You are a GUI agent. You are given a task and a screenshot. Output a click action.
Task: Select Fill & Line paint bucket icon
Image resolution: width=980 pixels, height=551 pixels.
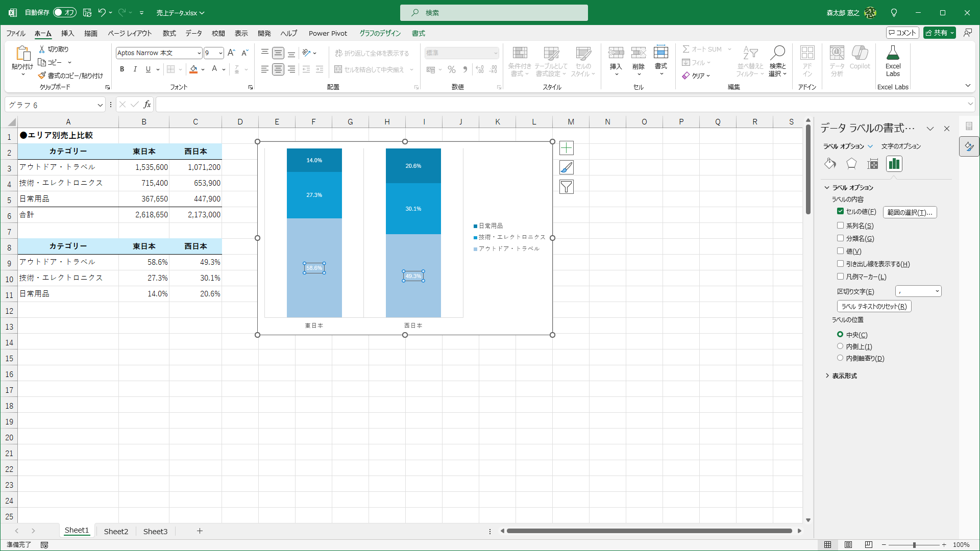(830, 164)
